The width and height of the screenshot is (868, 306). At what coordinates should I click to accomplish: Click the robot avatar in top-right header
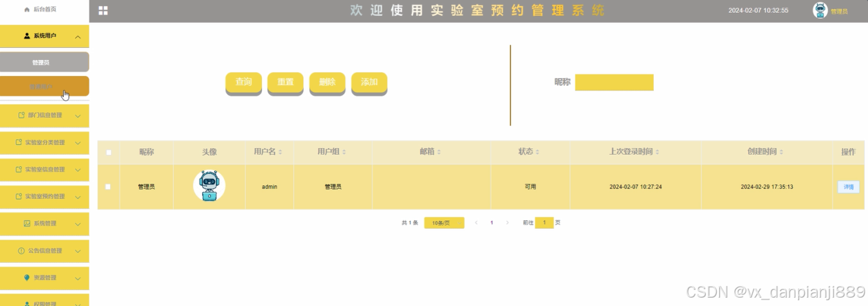820,10
